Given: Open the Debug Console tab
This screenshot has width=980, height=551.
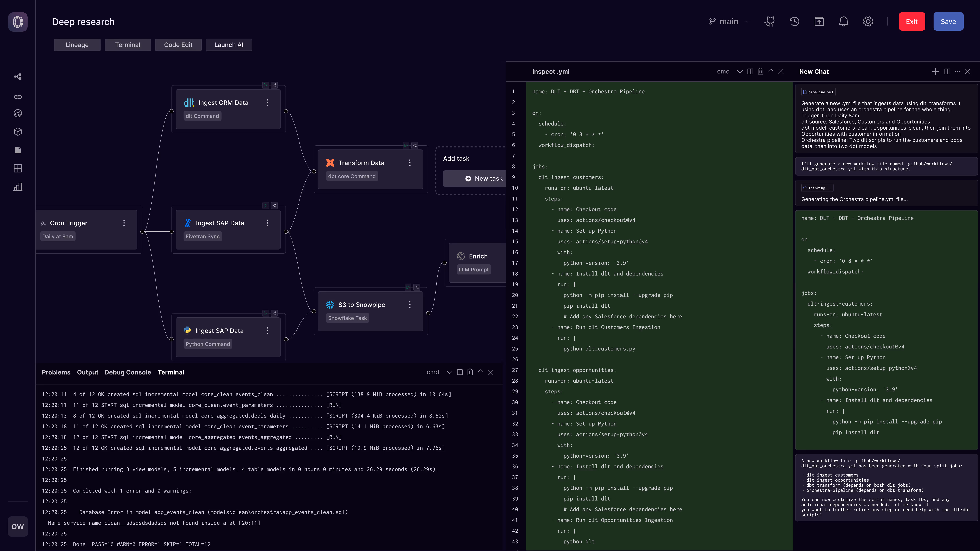Looking at the screenshot, I should [x=128, y=372].
